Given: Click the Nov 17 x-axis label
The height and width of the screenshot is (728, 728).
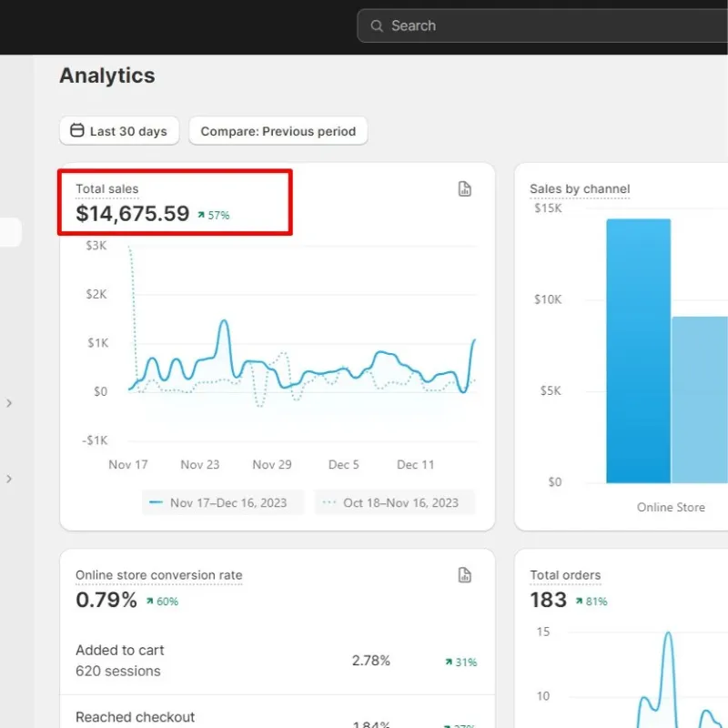Looking at the screenshot, I should (128, 465).
